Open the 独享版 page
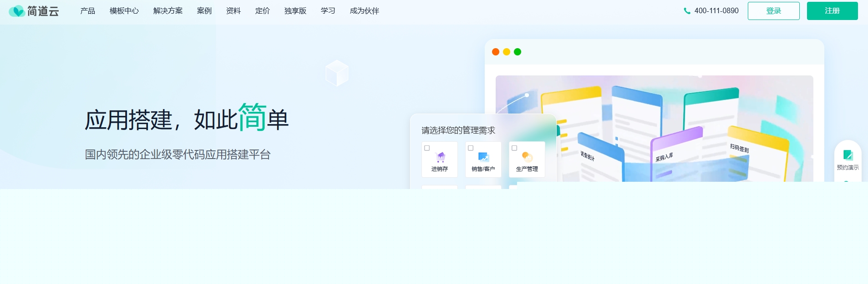The height and width of the screenshot is (284, 868). pyautogui.click(x=295, y=11)
